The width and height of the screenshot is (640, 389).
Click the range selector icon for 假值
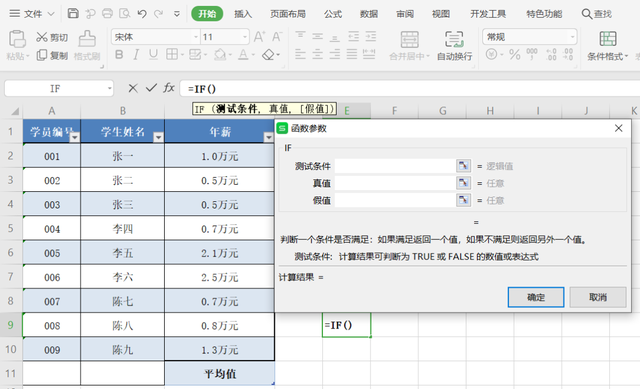[463, 200]
